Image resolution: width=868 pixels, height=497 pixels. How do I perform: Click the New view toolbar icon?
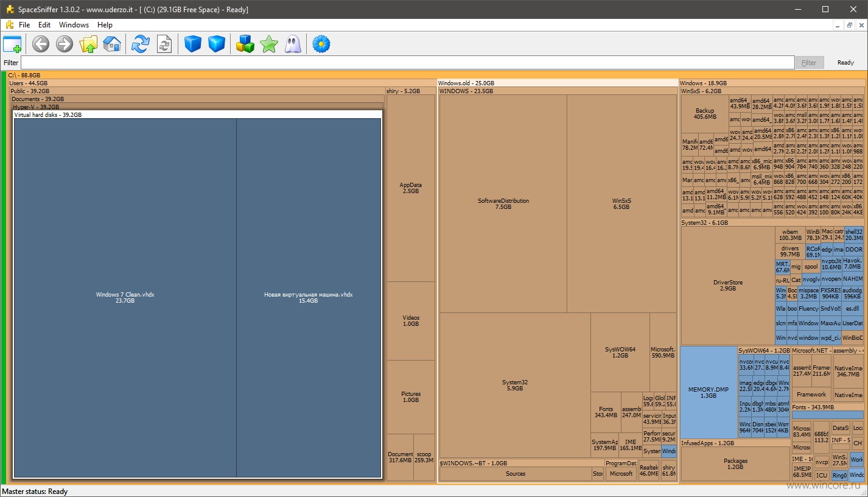pyautogui.click(x=12, y=44)
